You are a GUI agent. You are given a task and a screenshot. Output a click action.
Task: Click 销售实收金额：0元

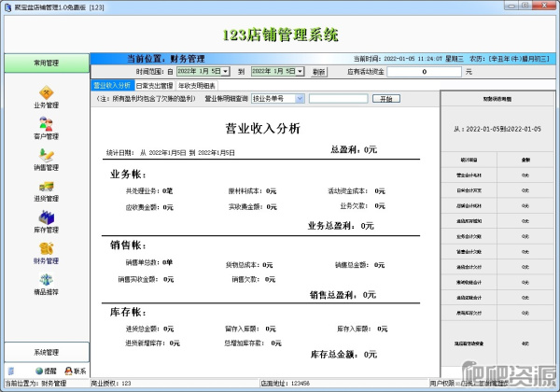click(x=146, y=279)
